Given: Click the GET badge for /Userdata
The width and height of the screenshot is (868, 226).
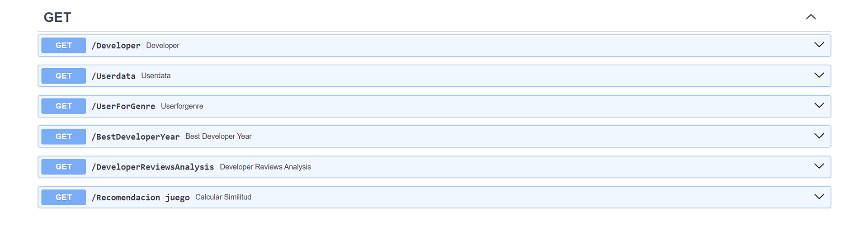Looking at the screenshot, I should click(64, 76).
